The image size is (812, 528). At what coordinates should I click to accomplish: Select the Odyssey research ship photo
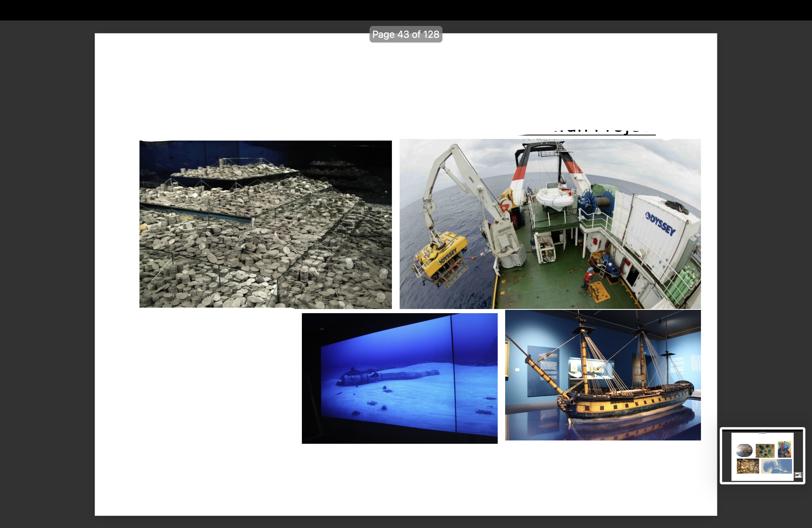click(550, 224)
